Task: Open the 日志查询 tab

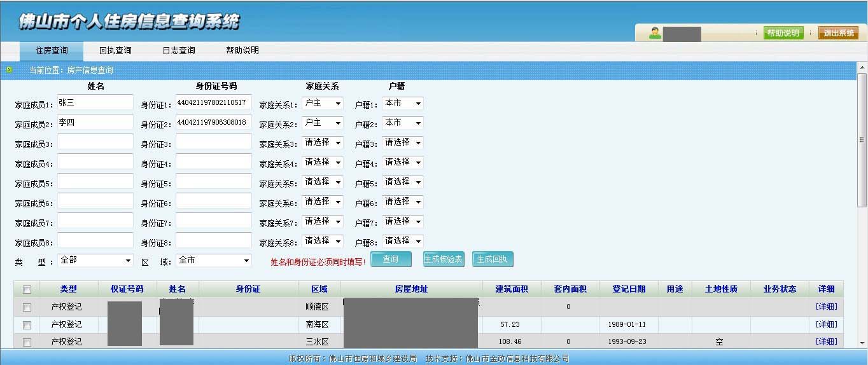Action: (179, 51)
